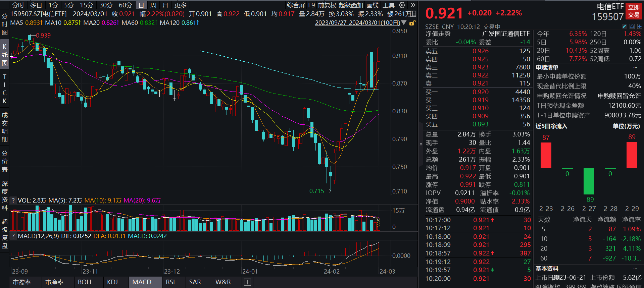This screenshot has width=644, height=288.
Task: Switch indicator to 市盈率
Action: pos(22,282)
